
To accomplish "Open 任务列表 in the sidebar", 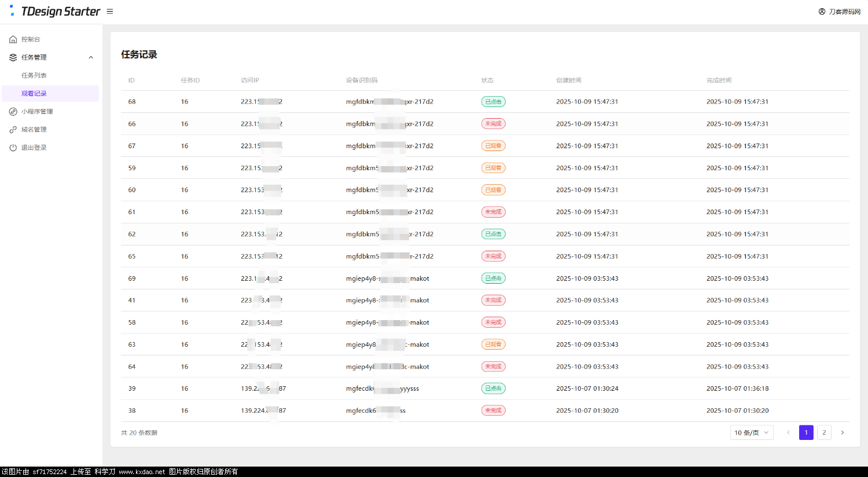I will 34,75.
